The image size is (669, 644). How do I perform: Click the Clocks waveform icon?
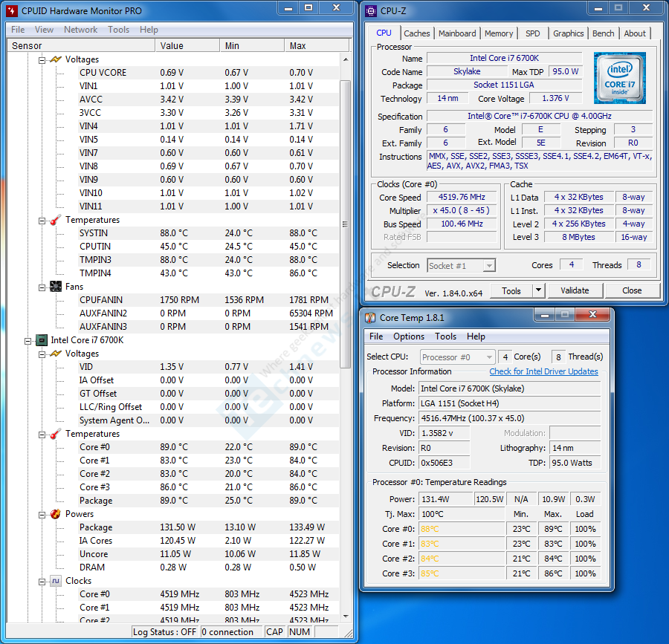(x=56, y=581)
